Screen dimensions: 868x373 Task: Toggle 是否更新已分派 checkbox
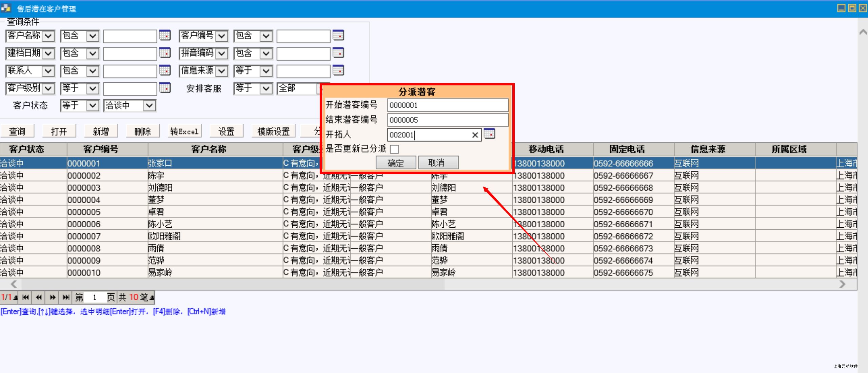[x=394, y=149]
